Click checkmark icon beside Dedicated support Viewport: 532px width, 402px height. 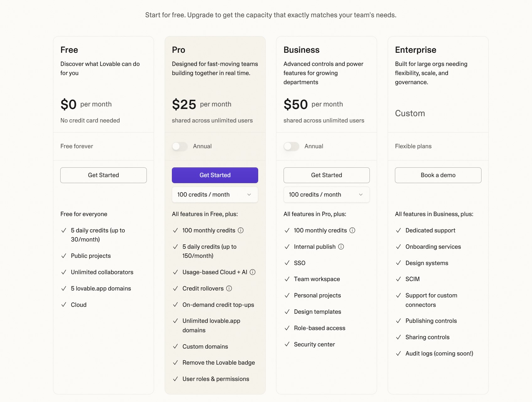coord(398,230)
